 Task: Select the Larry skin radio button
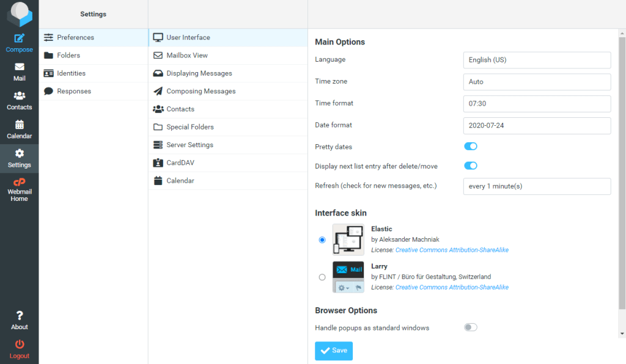point(322,277)
